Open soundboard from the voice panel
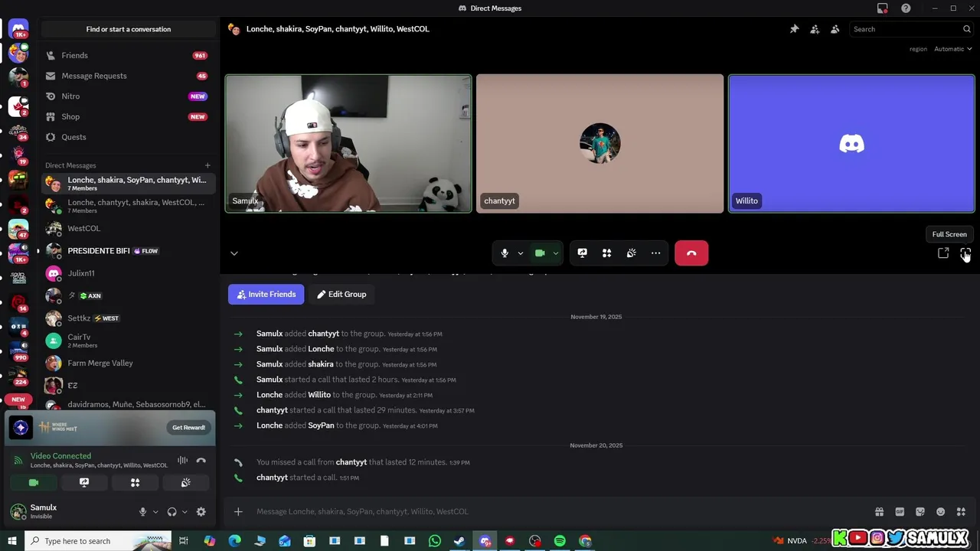The height and width of the screenshot is (551, 980). (x=185, y=483)
